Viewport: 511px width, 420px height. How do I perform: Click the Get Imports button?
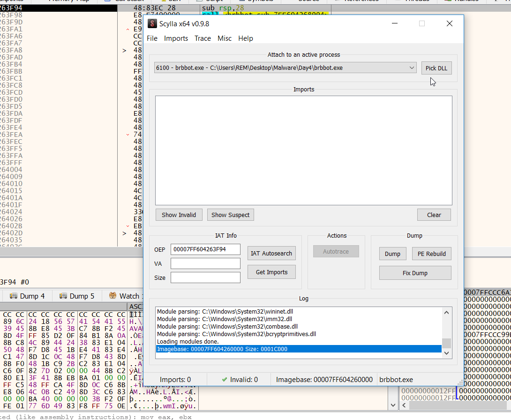tap(271, 272)
